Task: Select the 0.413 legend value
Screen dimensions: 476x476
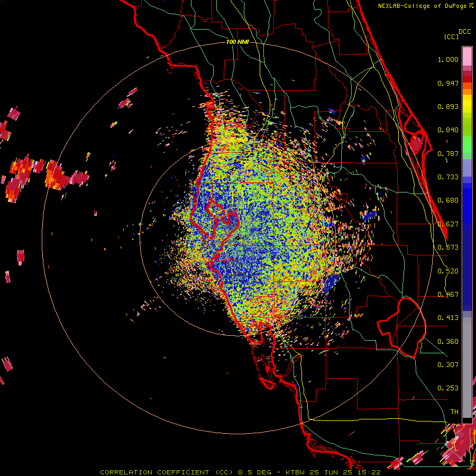Action: pos(448,318)
